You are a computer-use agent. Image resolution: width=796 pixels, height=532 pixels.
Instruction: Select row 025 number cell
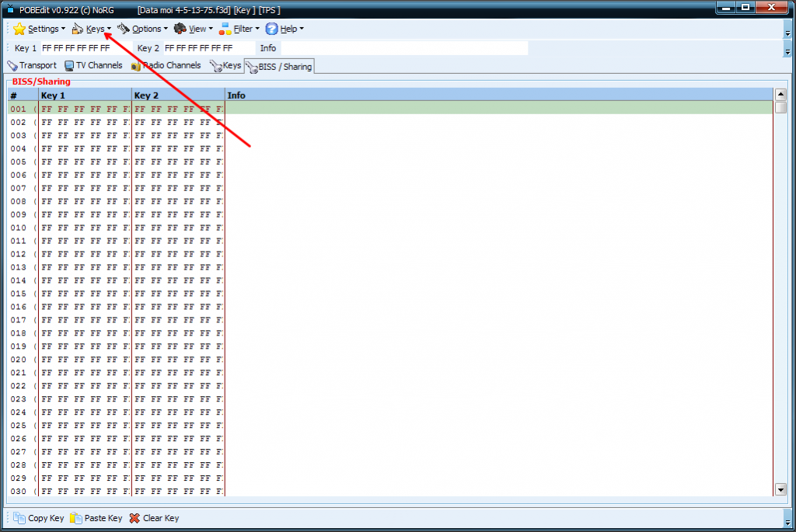click(23, 426)
